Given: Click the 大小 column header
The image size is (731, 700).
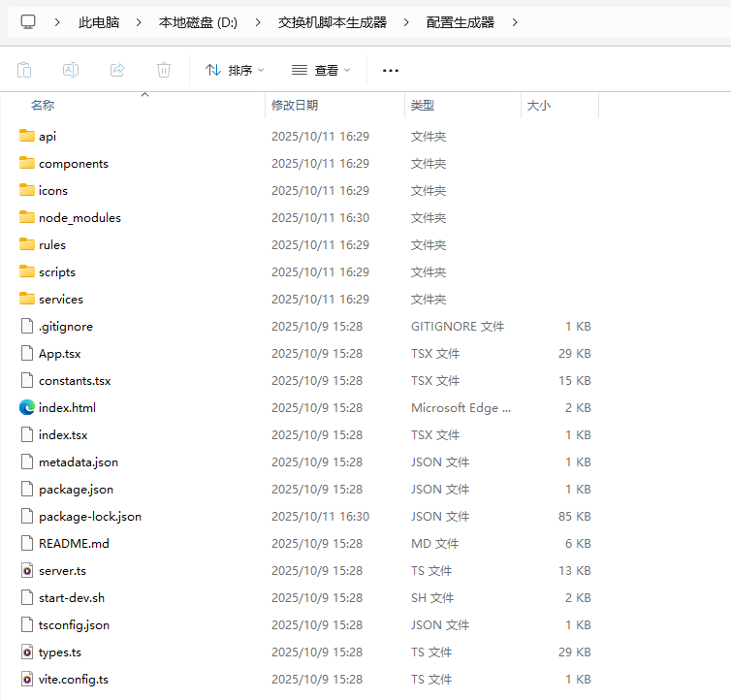Looking at the screenshot, I should click(x=539, y=105).
